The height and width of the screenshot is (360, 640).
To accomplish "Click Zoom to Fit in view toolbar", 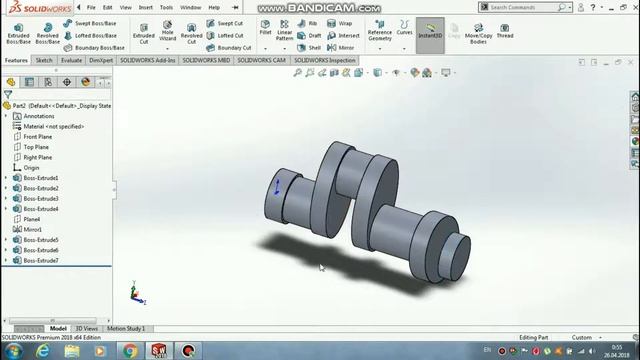I will click(298, 73).
